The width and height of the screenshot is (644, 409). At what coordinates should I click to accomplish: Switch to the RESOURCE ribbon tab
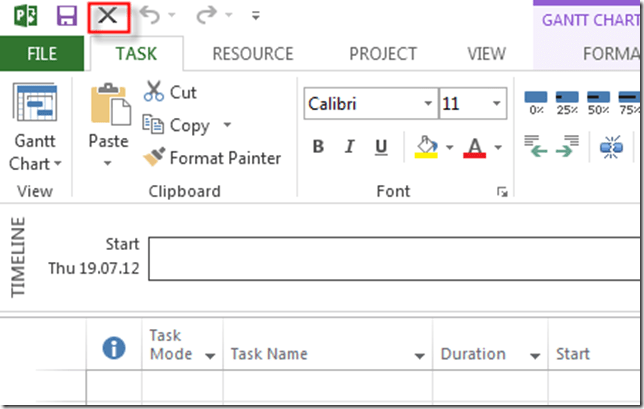[x=253, y=54]
